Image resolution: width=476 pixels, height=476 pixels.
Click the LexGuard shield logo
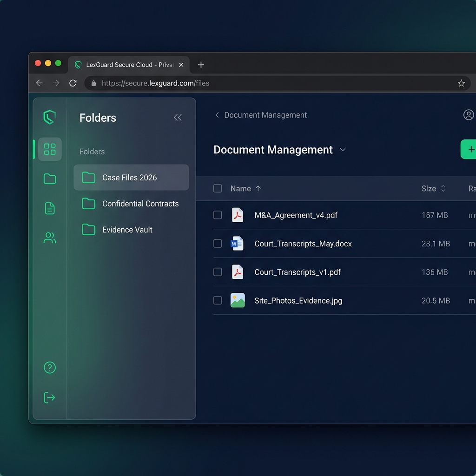click(50, 117)
